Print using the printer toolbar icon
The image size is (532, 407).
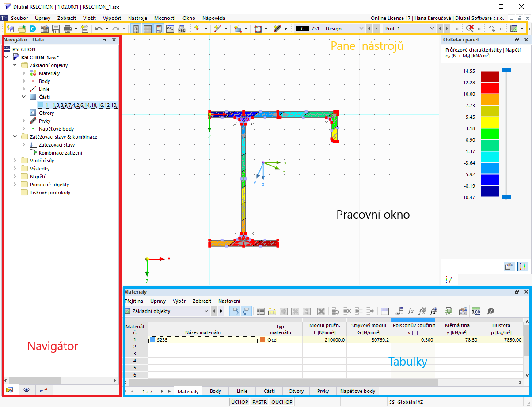pos(68,29)
